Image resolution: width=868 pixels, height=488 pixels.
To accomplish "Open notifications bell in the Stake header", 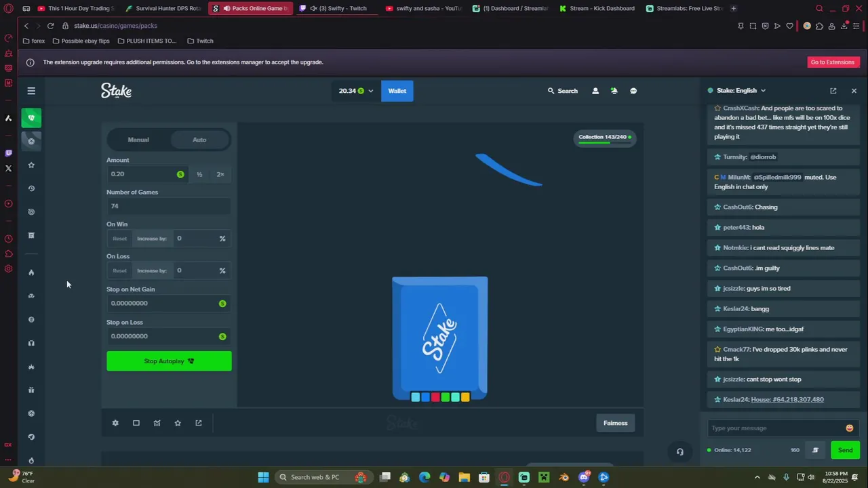I will pos(614,91).
